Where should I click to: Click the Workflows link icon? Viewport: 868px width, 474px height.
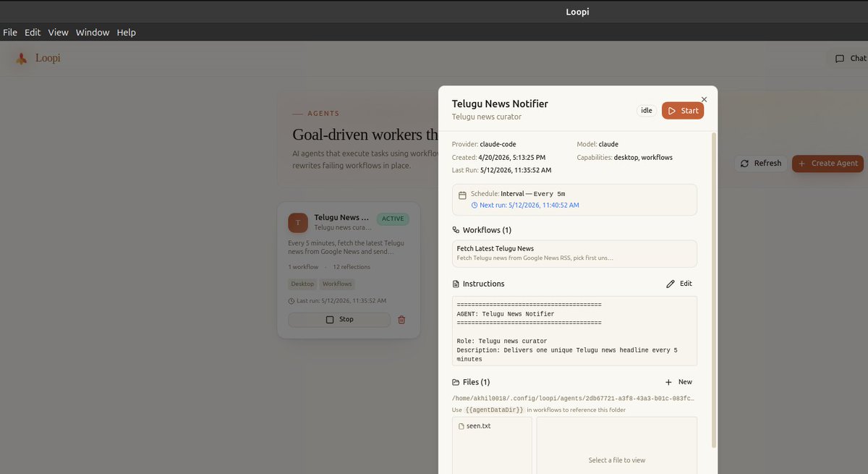[456, 230]
